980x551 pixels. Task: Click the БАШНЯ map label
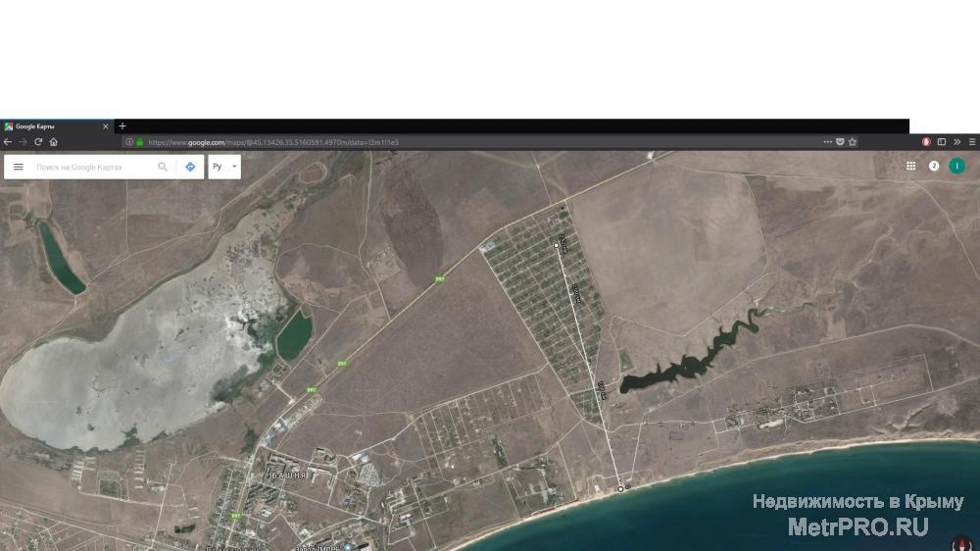289,476
